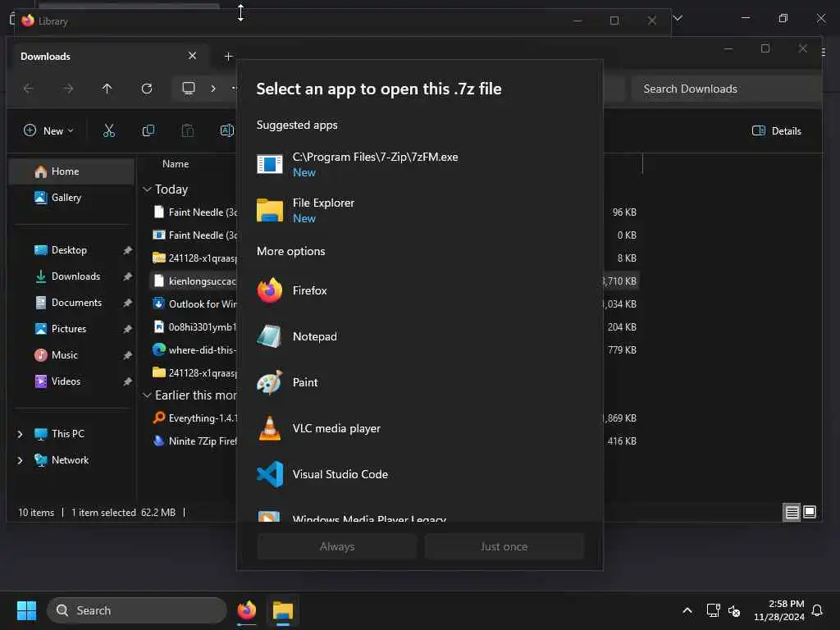Collapse the Today file group

click(x=147, y=189)
